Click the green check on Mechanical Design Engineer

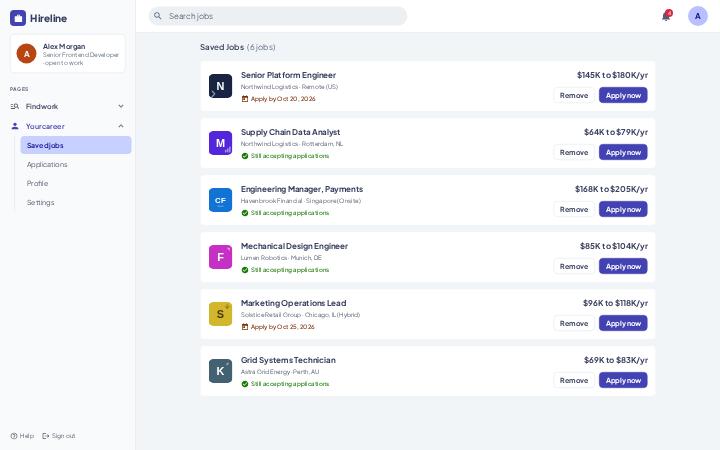click(x=245, y=270)
